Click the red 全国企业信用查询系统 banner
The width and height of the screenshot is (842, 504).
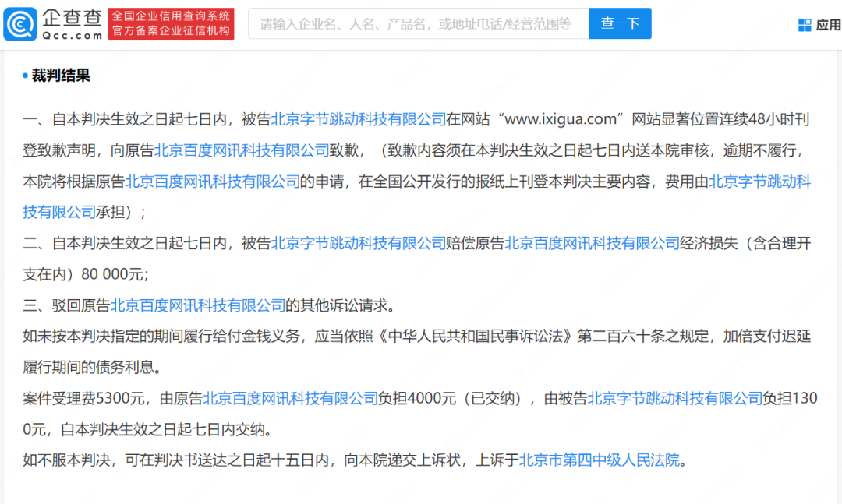pyautogui.click(x=171, y=23)
